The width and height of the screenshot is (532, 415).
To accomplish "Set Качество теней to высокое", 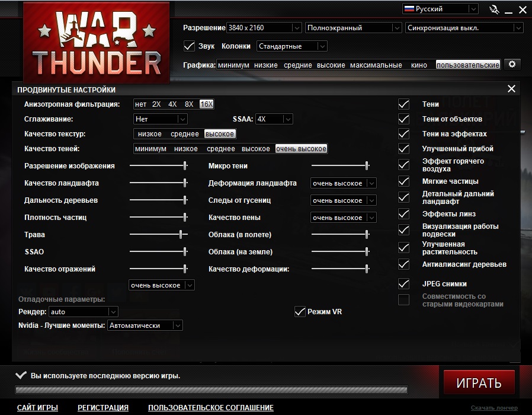I will pos(256,149).
